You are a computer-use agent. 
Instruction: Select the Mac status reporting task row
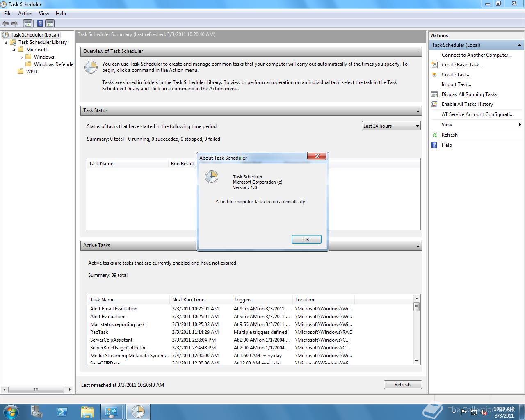click(250, 324)
